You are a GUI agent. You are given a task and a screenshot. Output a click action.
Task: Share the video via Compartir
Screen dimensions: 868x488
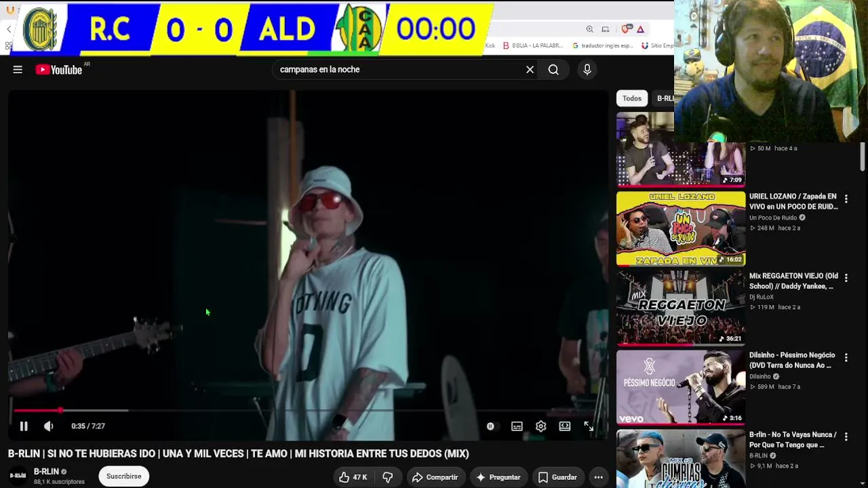[x=435, y=477]
